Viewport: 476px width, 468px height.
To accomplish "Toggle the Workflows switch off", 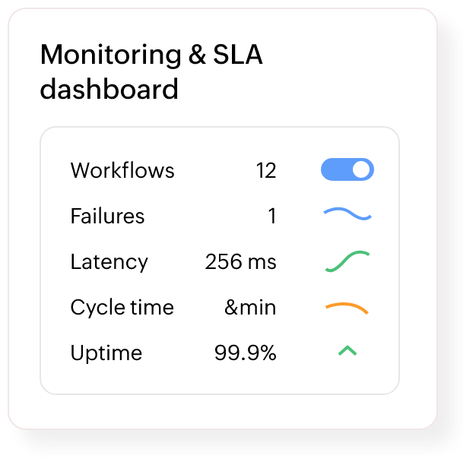I will tap(347, 169).
